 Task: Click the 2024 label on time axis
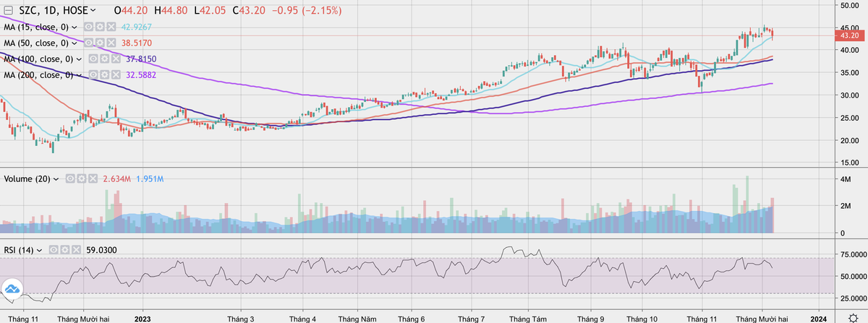818,317
